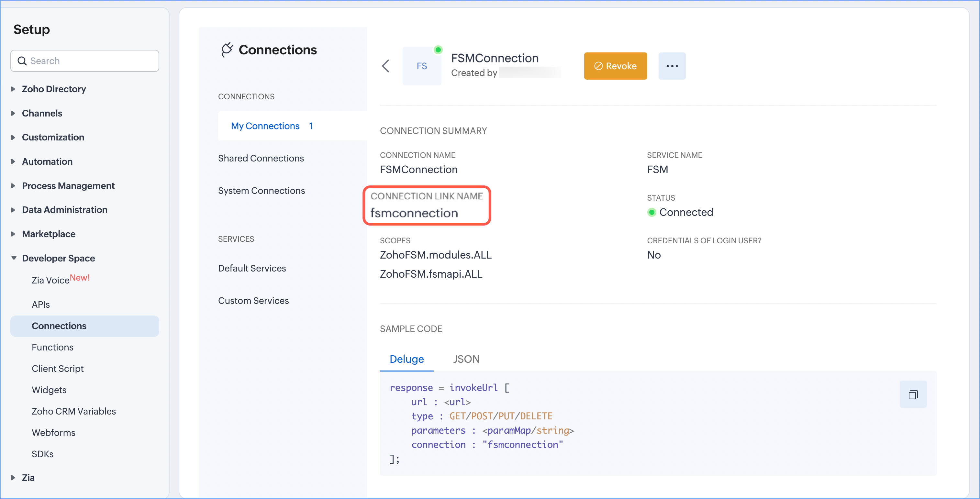This screenshot has height=499, width=980.
Task: Open System Connections list
Action: point(262,191)
